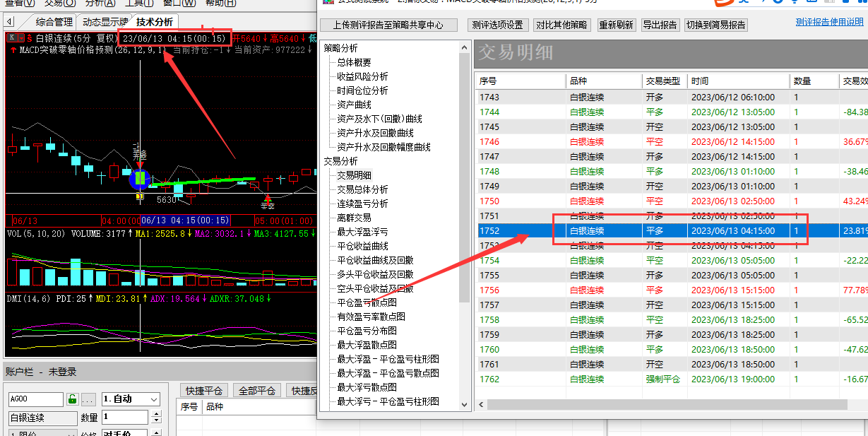Image resolution: width=868 pixels, height=436 pixels.
Task: Click the K chart-type icon
Action: (11, 38)
